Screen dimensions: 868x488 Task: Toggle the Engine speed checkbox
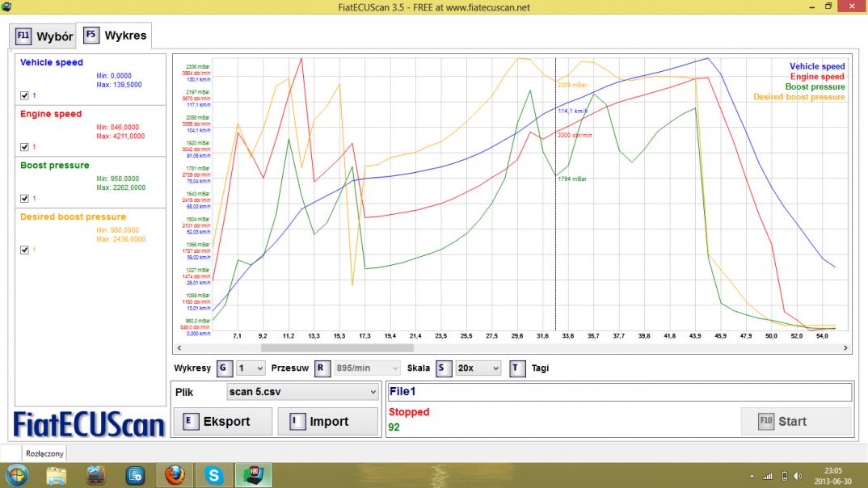24,147
